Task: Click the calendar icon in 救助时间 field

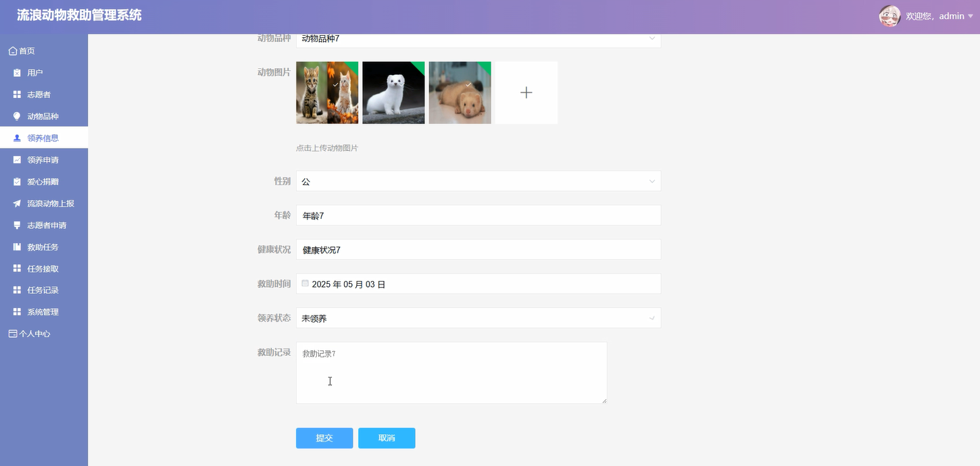Action: 305,283
